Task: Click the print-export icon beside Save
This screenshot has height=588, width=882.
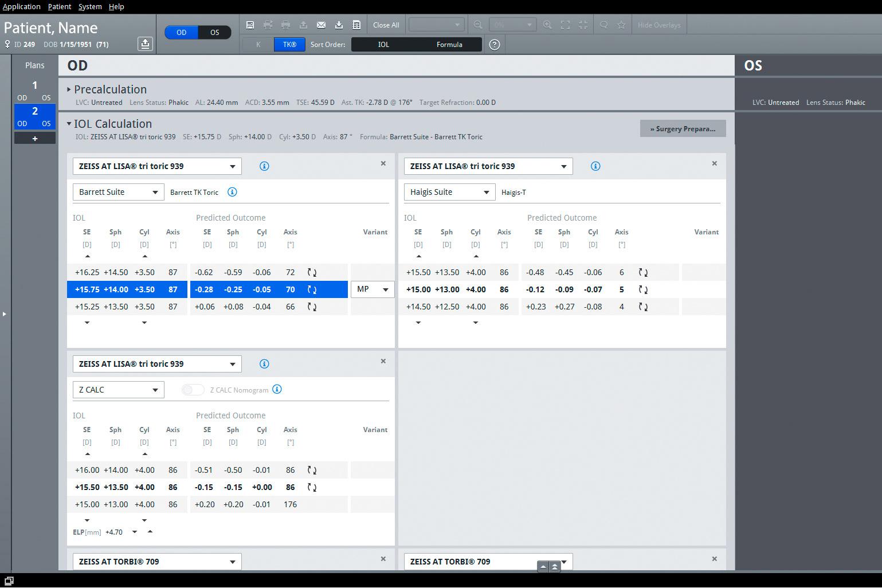Action: (268, 25)
